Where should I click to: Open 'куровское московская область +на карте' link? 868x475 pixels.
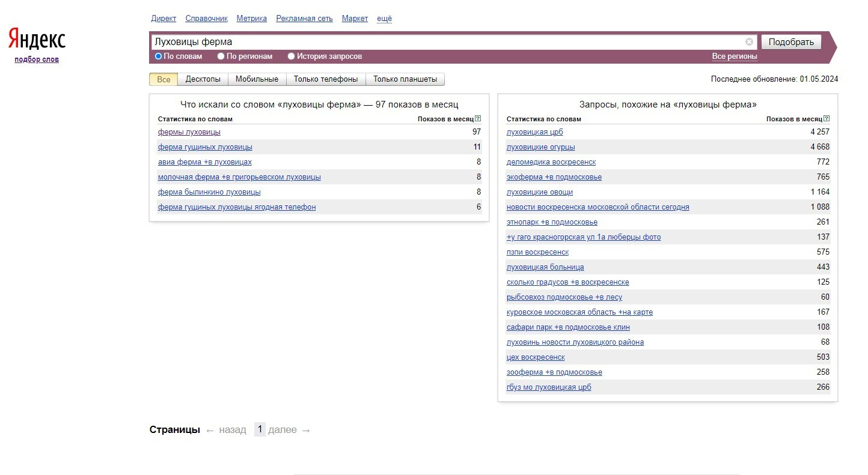tap(579, 312)
